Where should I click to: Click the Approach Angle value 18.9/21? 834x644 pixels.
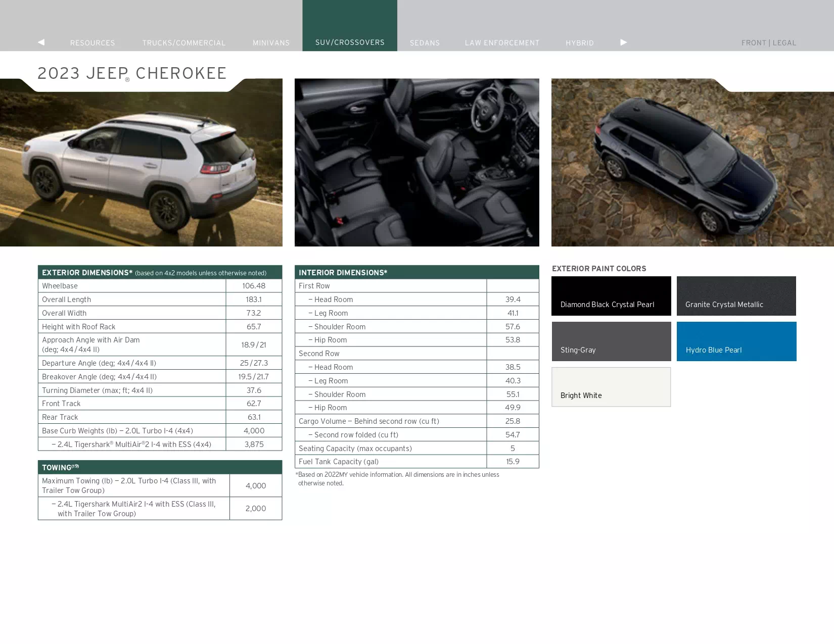(x=254, y=345)
